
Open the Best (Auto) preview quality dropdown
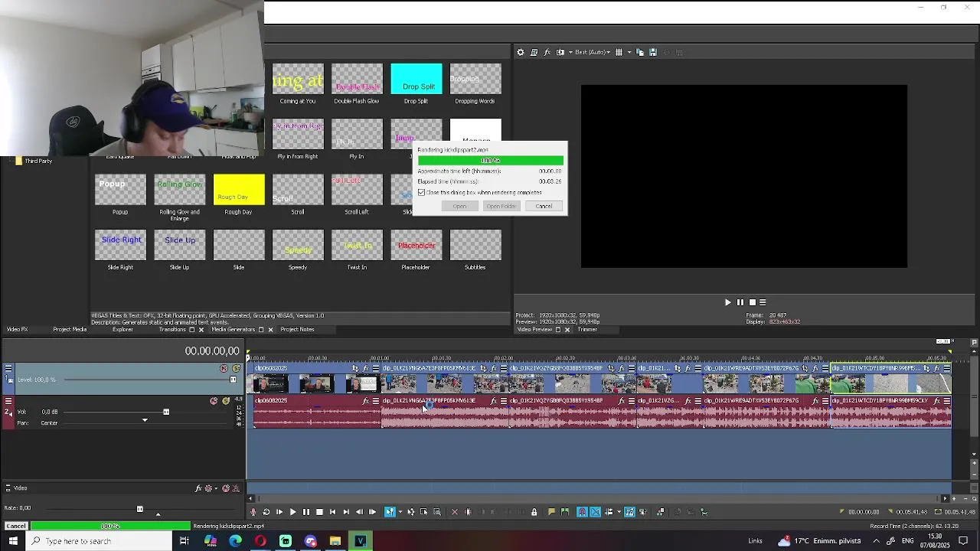coord(593,52)
